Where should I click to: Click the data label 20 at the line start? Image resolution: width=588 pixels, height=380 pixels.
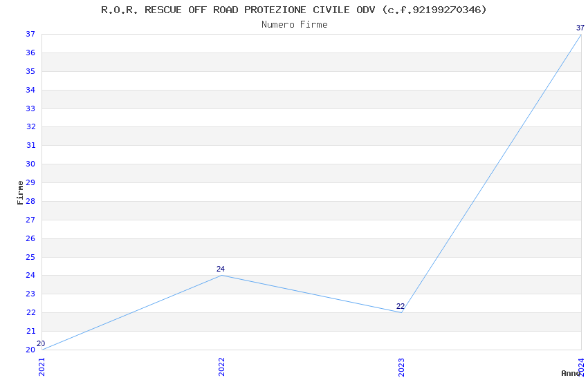(x=41, y=343)
